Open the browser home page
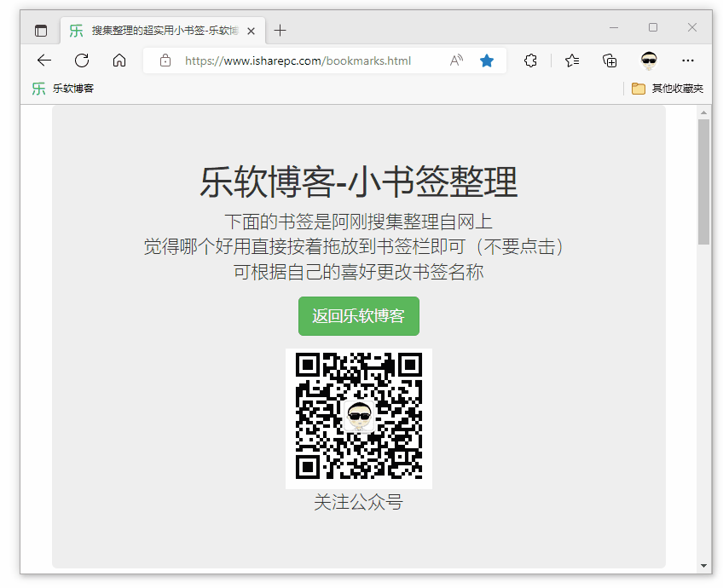The height and width of the screenshot is (588, 723). click(119, 61)
